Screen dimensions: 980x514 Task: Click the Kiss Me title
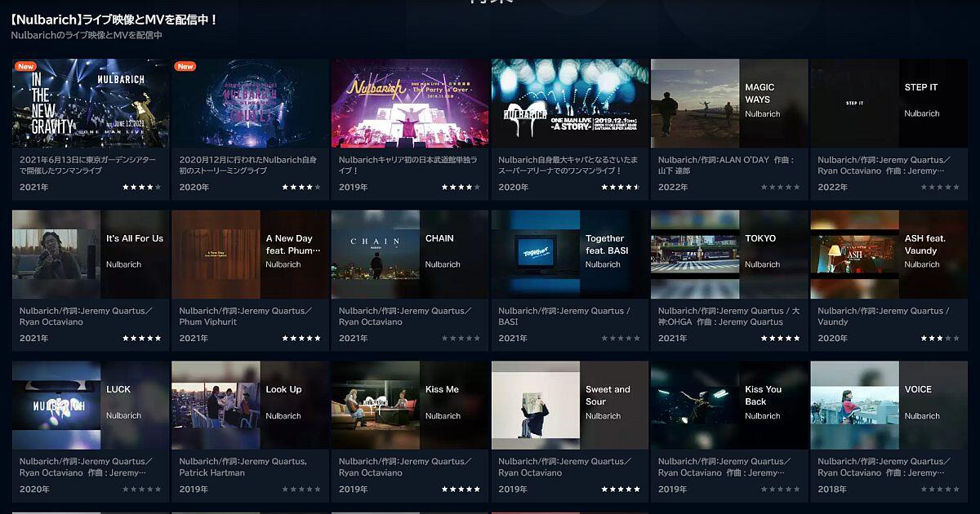442,389
